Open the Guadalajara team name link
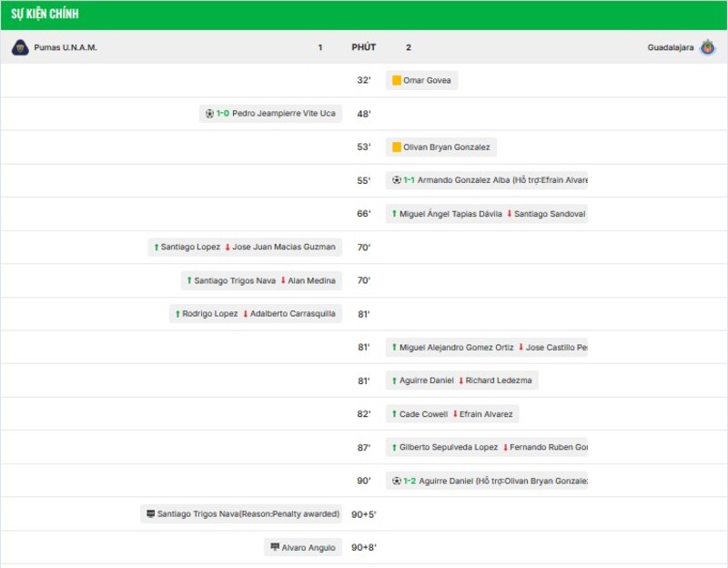 point(670,47)
